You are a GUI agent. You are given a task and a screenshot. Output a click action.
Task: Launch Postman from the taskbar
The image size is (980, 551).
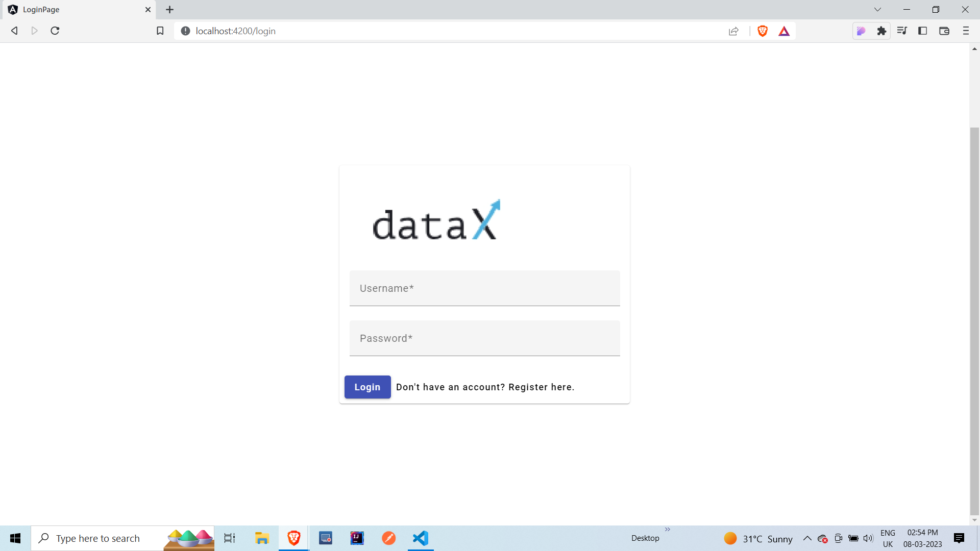pos(389,538)
